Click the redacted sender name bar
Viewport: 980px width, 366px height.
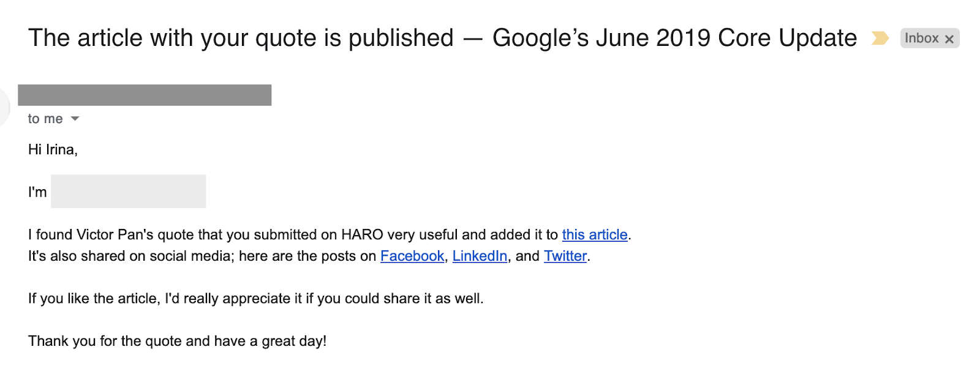tap(145, 95)
